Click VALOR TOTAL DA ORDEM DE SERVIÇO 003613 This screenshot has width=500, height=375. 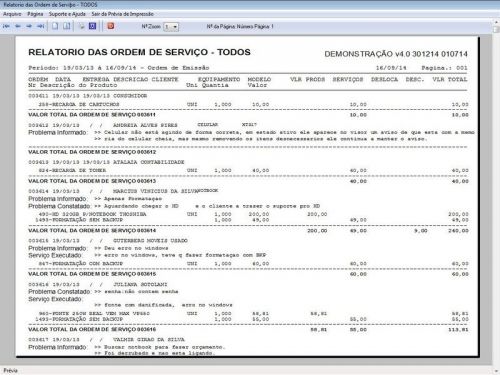tap(92, 181)
